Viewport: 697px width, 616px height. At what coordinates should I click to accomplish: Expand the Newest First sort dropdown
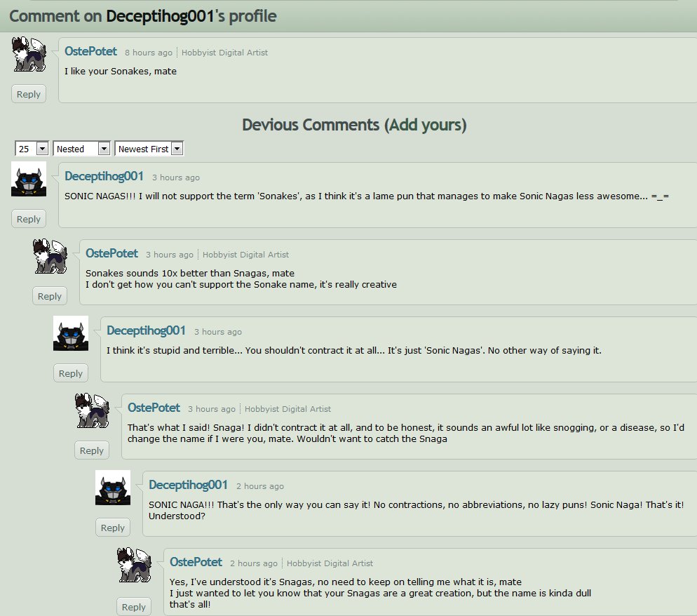[x=149, y=149]
